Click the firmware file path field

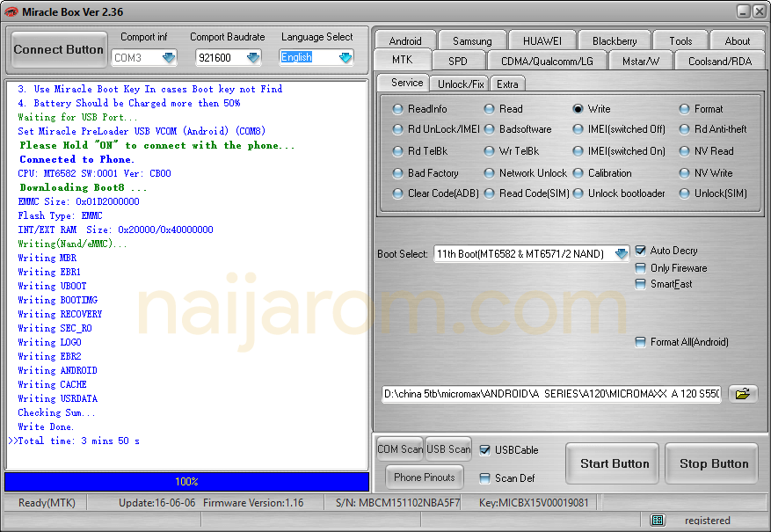click(x=552, y=394)
